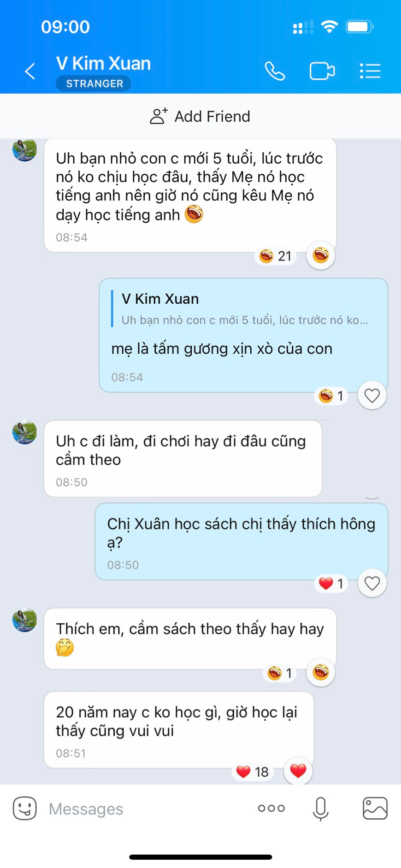Viewport: 401px width, 868px height.
Task: Toggle heart reaction on 'Chị Xuân học sách' message
Action: pyautogui.click(x=372, y=583)
